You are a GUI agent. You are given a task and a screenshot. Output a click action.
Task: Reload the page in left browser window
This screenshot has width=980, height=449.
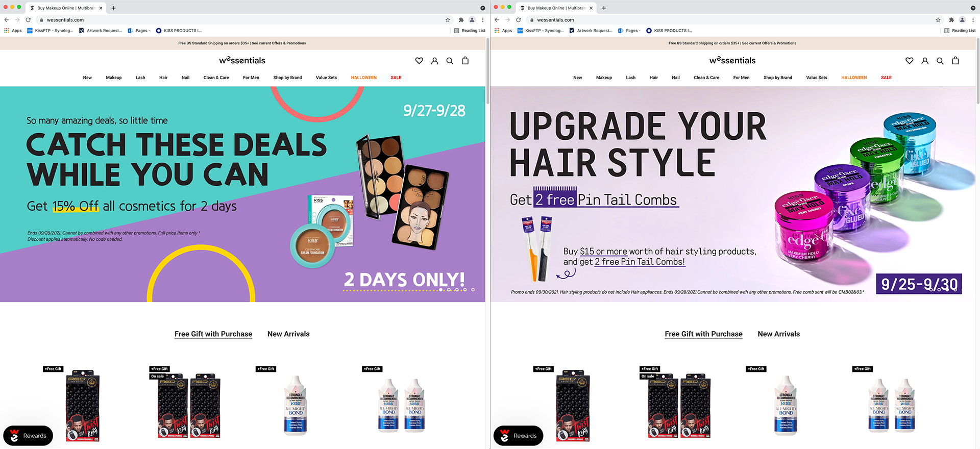pyautogui.click(x=28, y=20)
